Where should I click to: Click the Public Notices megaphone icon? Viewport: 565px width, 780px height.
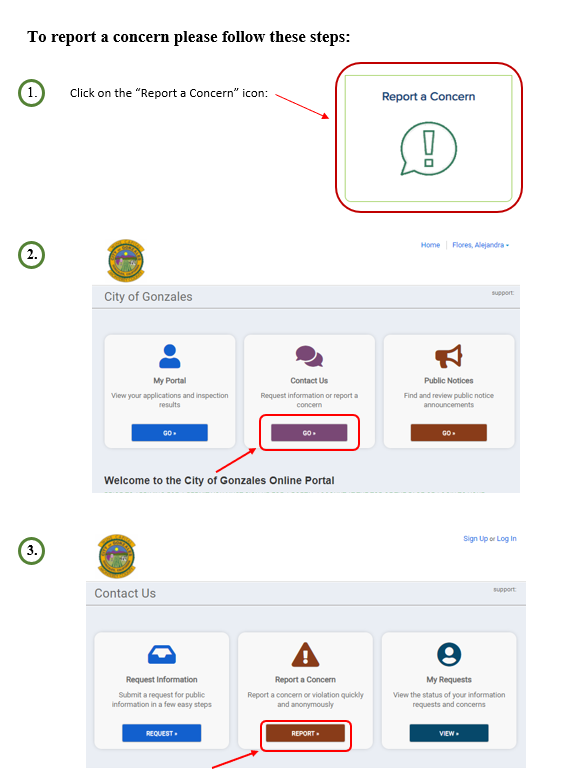pyautogui.click(x=449, y=356)
